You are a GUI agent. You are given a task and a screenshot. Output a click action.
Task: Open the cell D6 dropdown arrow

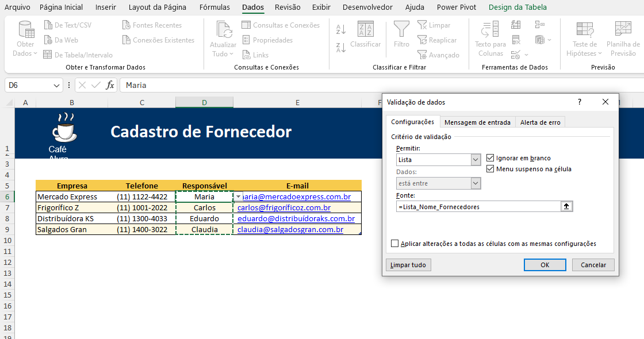pos(238,197)
